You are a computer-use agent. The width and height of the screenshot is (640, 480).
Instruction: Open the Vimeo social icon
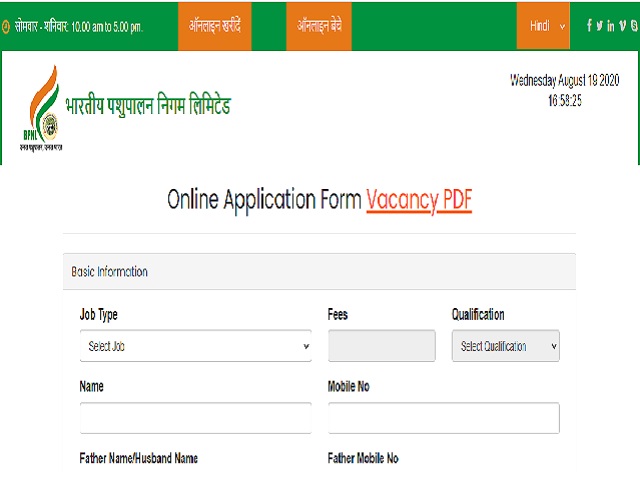622,26
